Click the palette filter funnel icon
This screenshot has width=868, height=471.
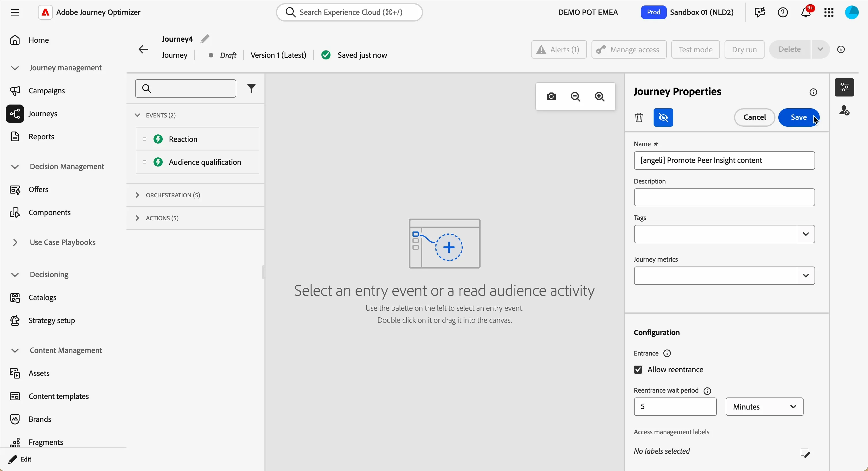click(x=251, y=88)
